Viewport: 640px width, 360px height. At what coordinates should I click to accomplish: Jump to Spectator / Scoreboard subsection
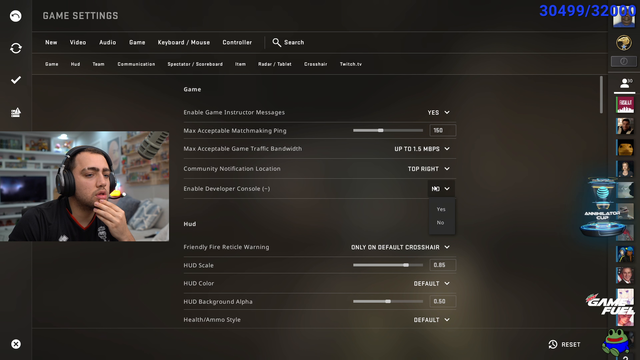pos(195,64)
